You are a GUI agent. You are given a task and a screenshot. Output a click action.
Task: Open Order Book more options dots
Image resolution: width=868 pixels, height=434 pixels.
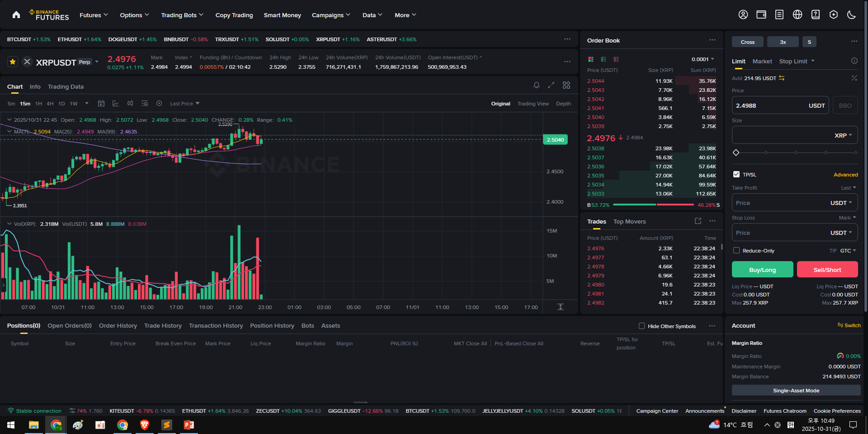pyautogui.click(x=712, y=40)
